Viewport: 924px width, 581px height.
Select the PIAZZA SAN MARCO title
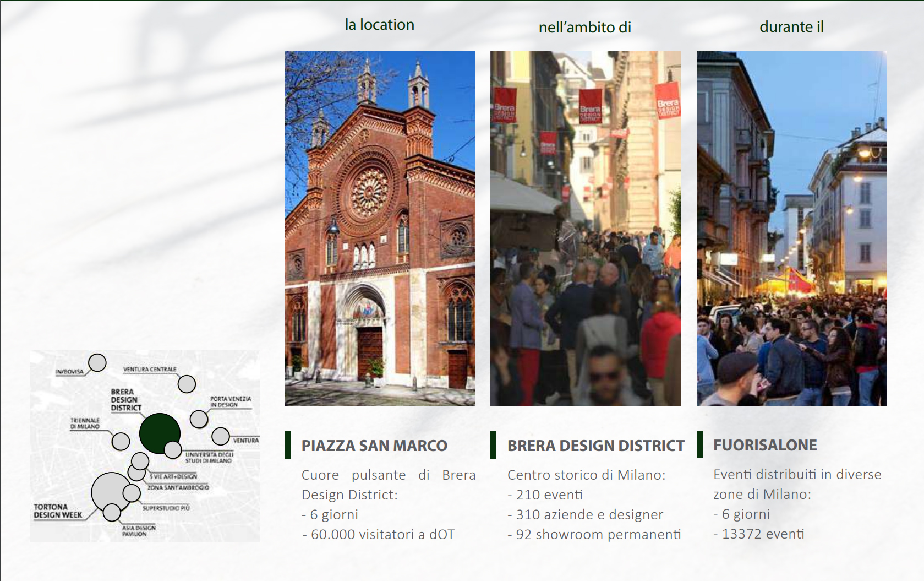pyautogui.click(x=374, y=446)
